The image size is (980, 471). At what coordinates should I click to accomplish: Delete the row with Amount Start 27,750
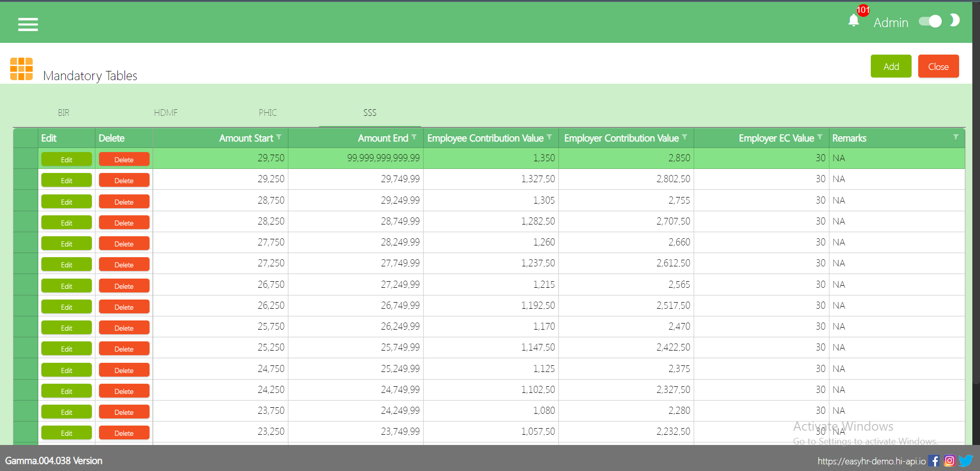[x=124, y=243]
